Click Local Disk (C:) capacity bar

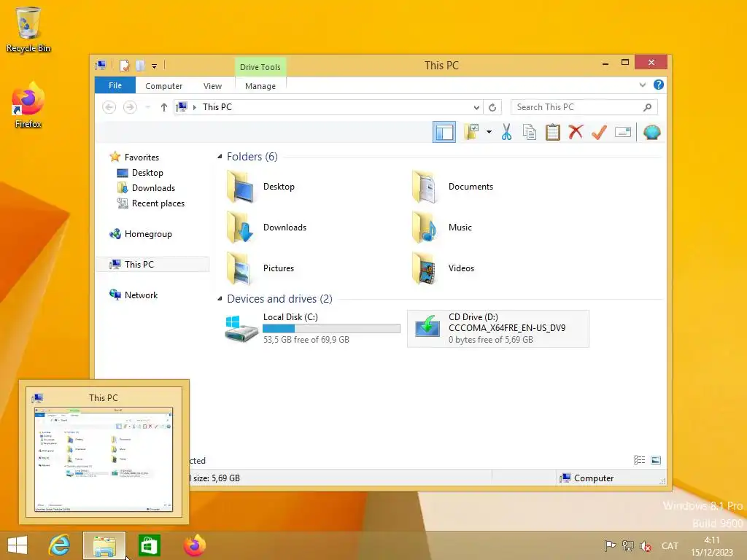pyautogui.click(x=332, y=328)
